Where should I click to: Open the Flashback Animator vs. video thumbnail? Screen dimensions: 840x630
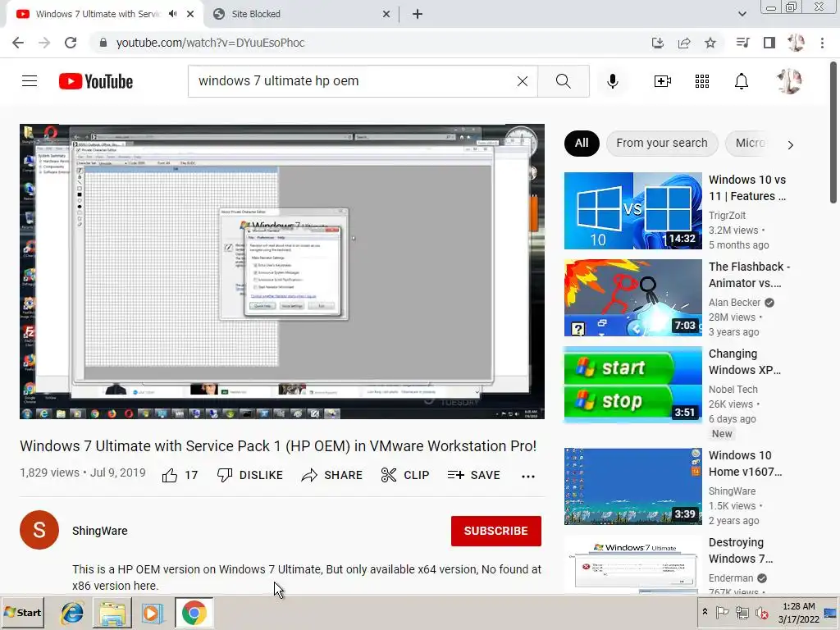click(x=632, y=298)
